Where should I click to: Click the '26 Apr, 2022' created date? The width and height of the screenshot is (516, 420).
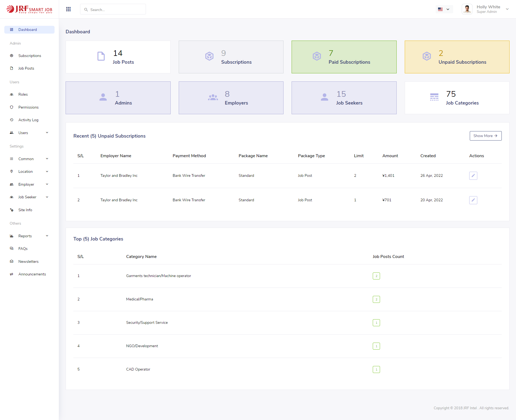pyautogui.click(x=432, y=175)
